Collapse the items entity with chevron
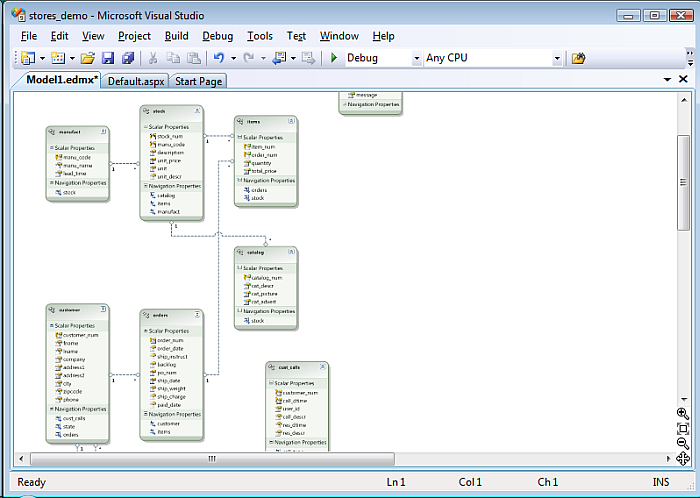 click(291, 122)
